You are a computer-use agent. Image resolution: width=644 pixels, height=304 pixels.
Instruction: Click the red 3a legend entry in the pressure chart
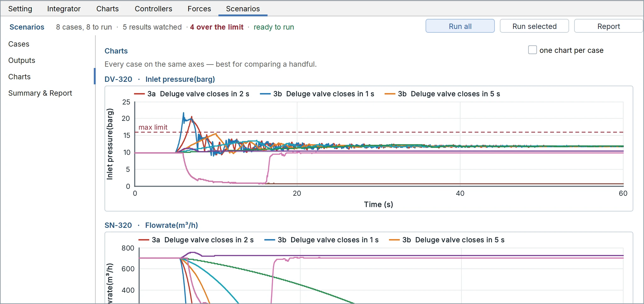click(x=192, y=94)
